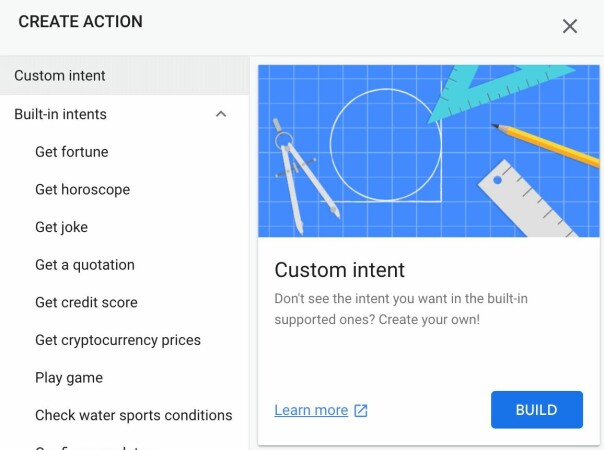Viewport: 604px width, 450px height.
Task: Choose the Get horoscope intent
Action: click(x=82, y=190)
